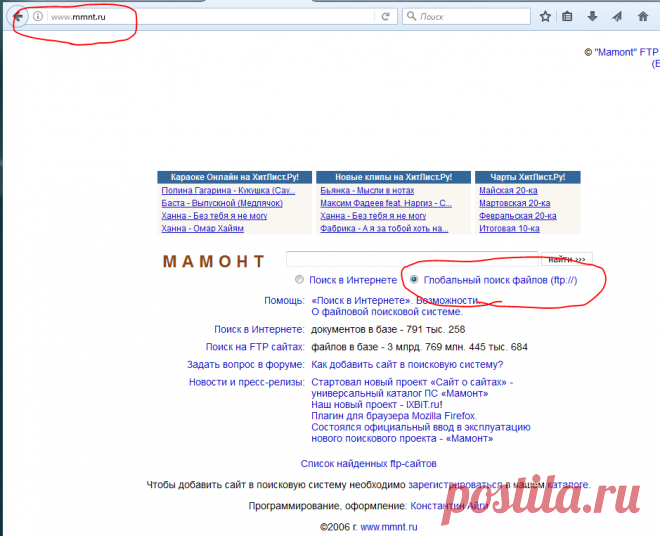Select Глобальный поиск файлов (ftp://) radio button

coord(414,280)
